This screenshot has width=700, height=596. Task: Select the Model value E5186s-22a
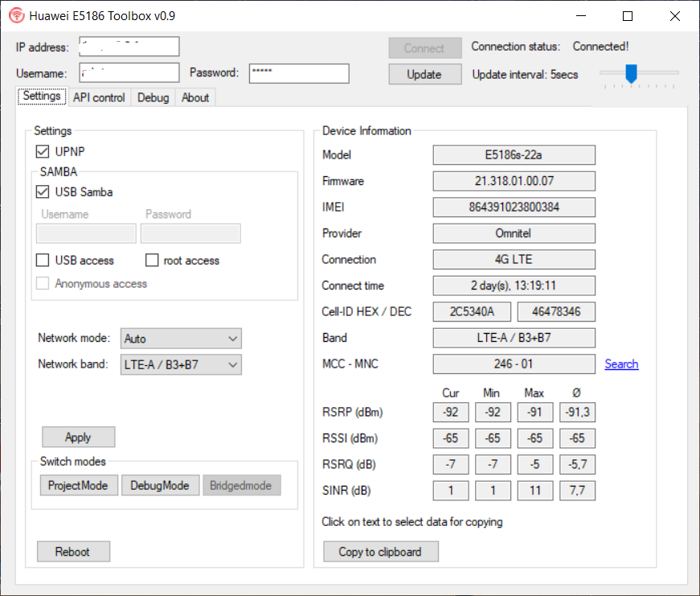point(514,155)
